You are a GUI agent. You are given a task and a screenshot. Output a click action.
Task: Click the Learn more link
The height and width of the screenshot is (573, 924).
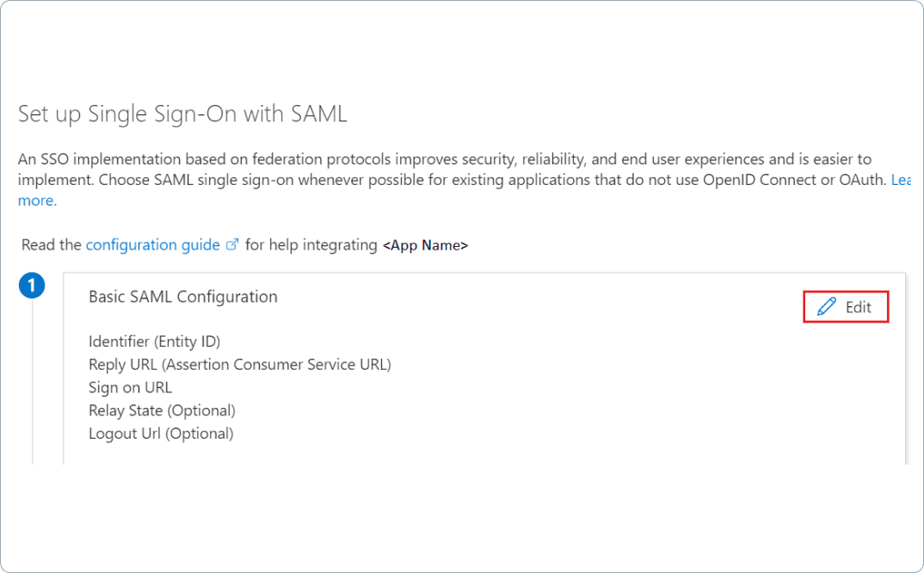[x=37, y=200]
